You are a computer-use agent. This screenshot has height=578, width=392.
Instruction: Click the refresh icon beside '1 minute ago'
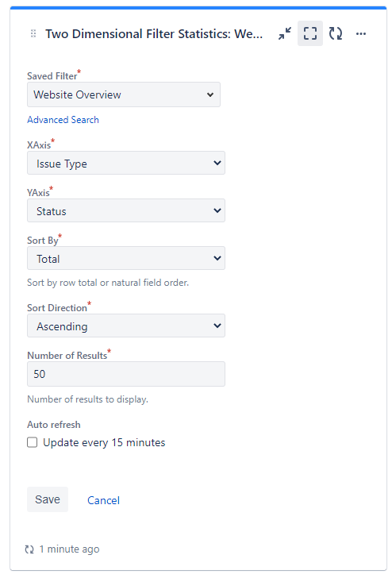pyautogui.click(x=29, y=549)
